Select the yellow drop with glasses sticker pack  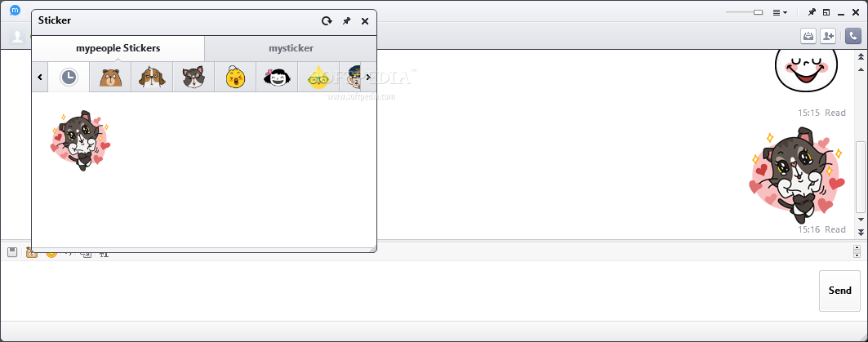tap(318, 77)
